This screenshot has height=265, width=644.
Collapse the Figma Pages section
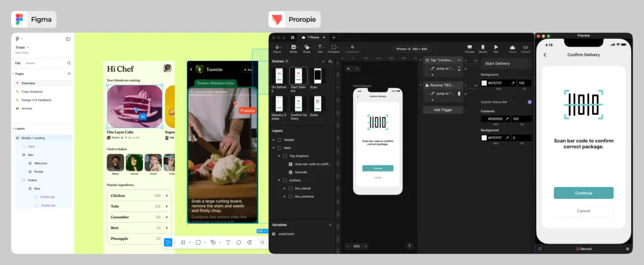13,74
